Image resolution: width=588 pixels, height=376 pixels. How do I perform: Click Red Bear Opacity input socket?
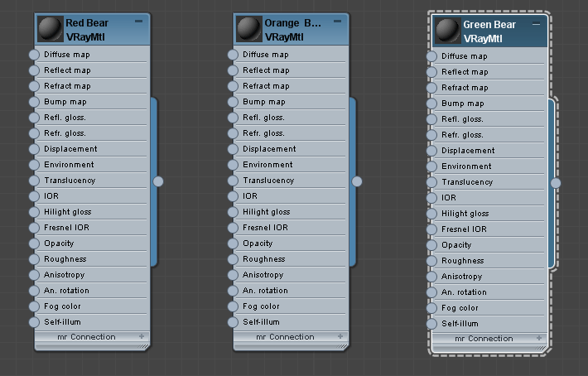(34, 243)
